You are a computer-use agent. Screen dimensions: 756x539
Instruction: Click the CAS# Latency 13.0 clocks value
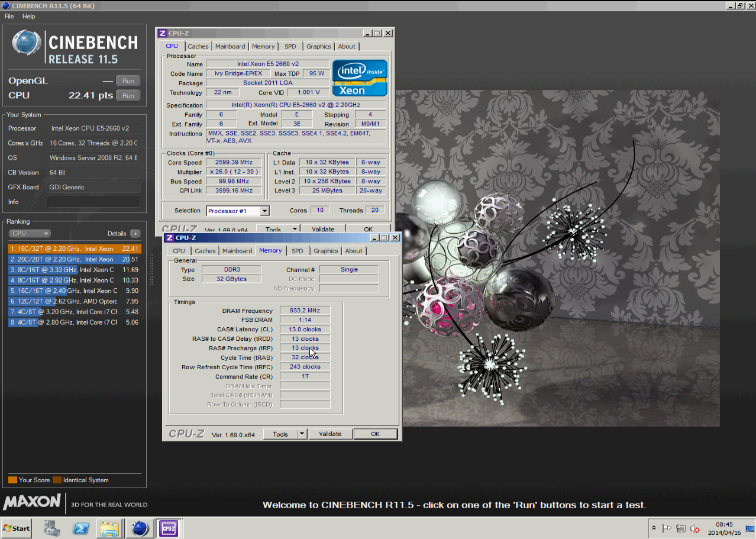pyautogui.click(x=305, y=329)
